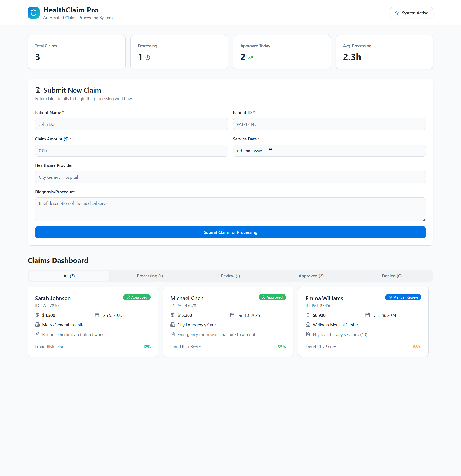Select the Denied (0) tab

(x=392, y=276)
